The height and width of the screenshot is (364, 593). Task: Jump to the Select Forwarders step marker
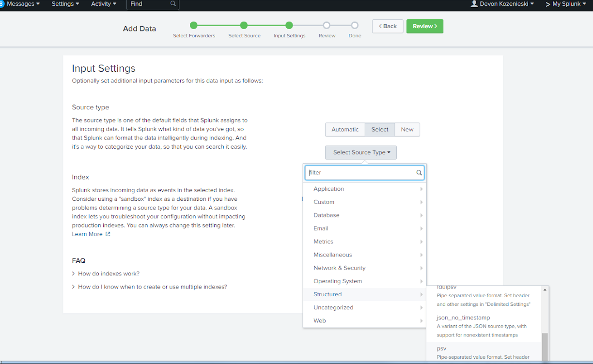click(194, 25)
